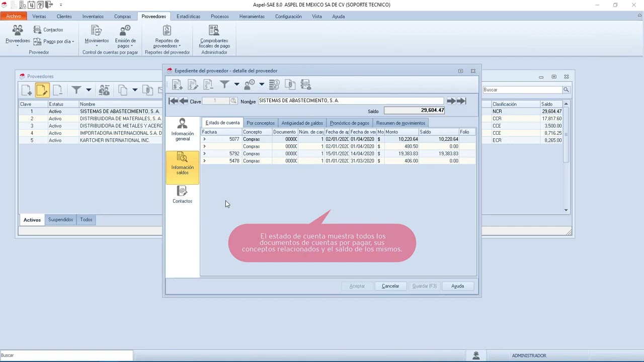Open the Inventarios ribbon tab
Image resolution: width=644 pixels, height=362 pixels.
pos(93,17)
